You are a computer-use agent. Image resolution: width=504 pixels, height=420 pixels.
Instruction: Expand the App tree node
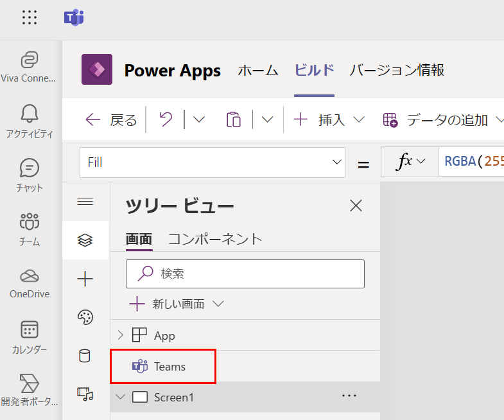pyautogui.click(x=120, y=335)
